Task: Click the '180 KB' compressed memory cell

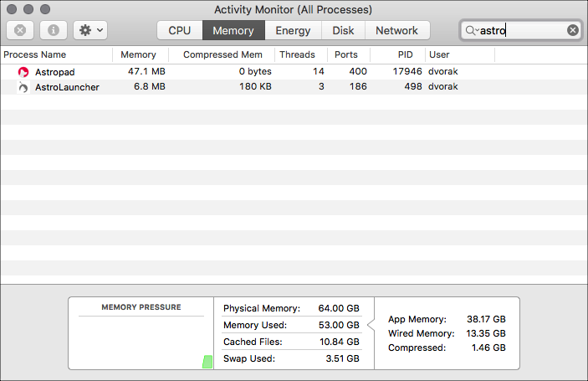Action: pyautogui.click(x=255, y=86)
